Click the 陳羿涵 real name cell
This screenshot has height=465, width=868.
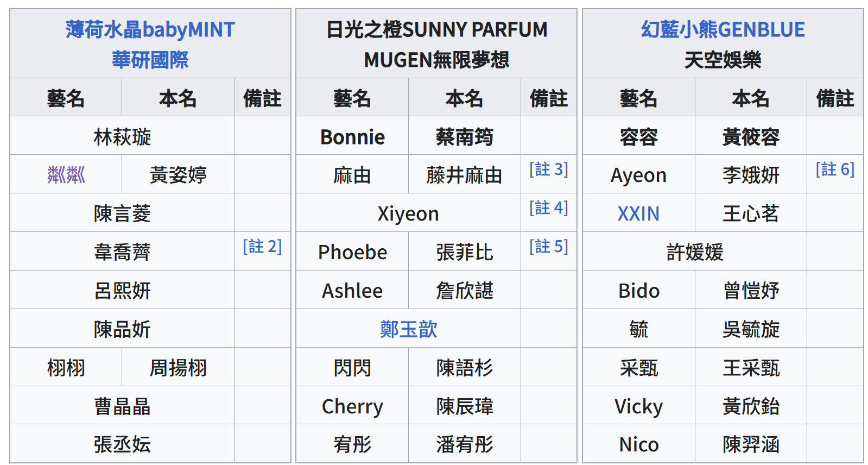pos(751,444)
